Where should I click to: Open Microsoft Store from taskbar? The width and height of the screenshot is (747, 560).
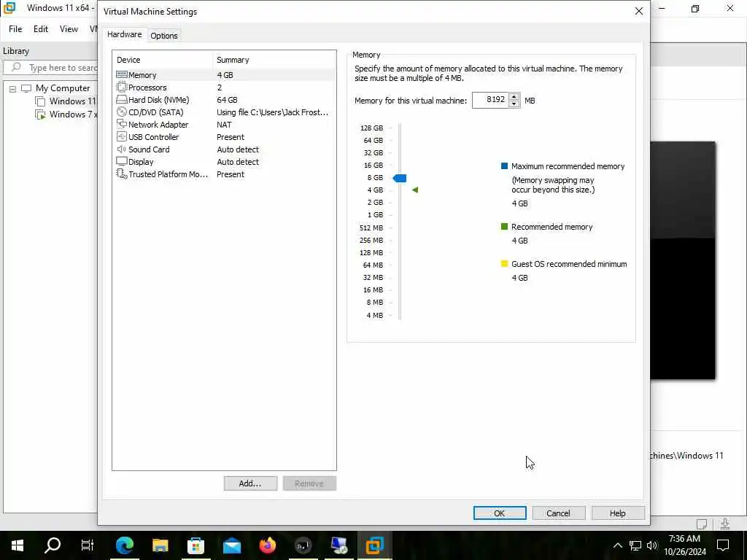click(x=196, y=545)
